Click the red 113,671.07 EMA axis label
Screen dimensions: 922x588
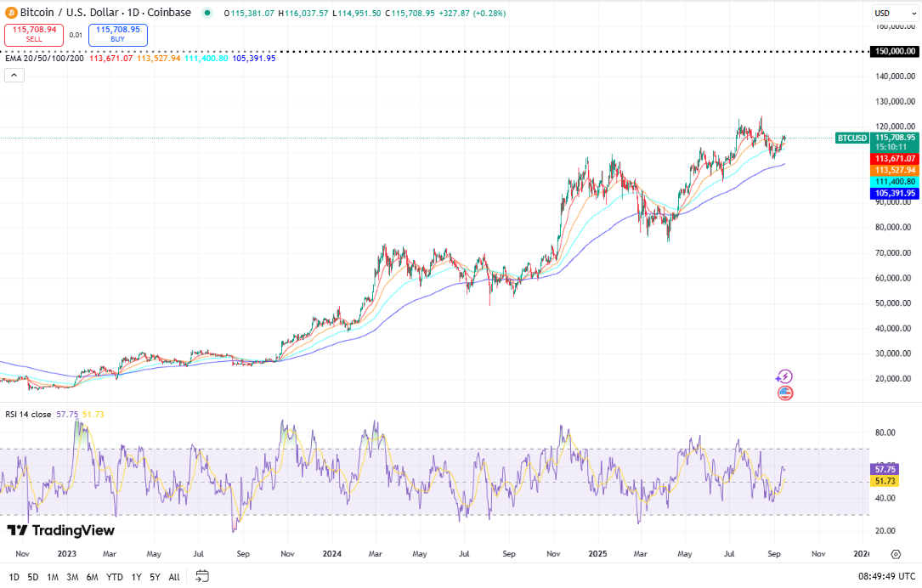pyautogui.click(x=895, y=159)
